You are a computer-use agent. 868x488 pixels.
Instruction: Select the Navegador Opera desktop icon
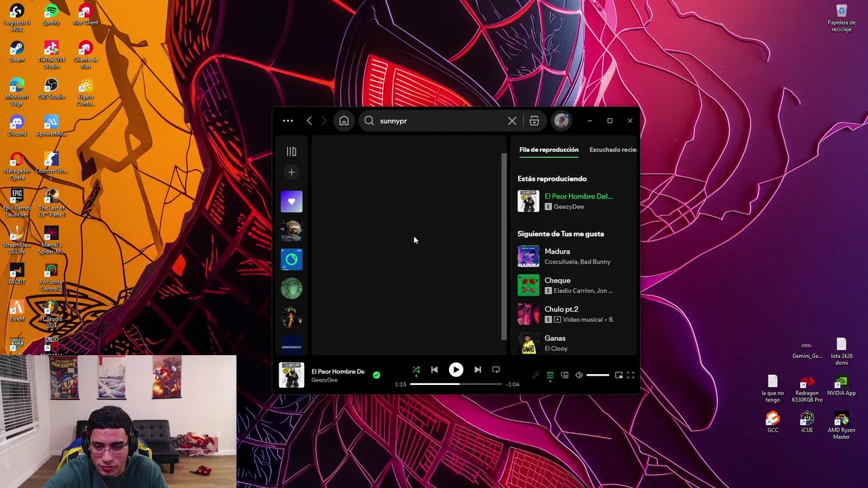pos(17,165)
